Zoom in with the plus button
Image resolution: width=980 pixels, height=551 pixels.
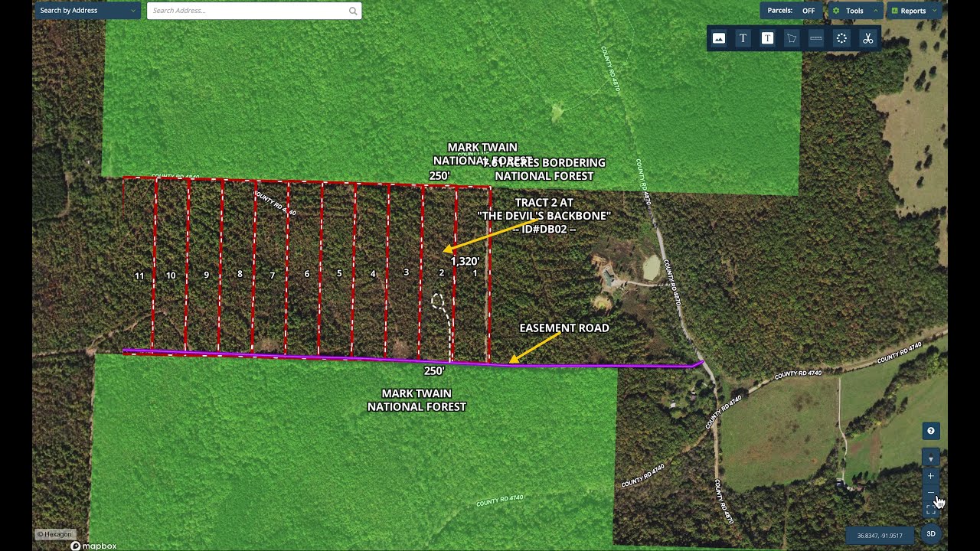[931, 476]
